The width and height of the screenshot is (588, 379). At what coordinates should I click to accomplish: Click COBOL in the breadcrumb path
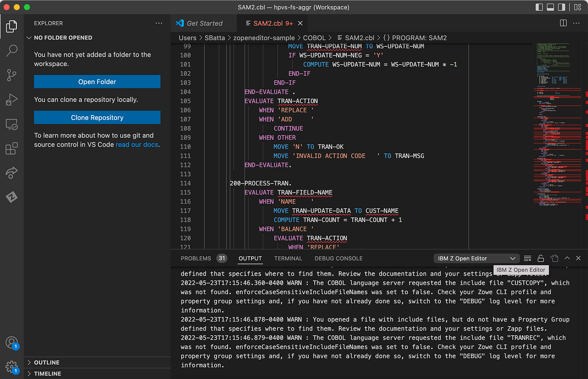pos(314,38)
